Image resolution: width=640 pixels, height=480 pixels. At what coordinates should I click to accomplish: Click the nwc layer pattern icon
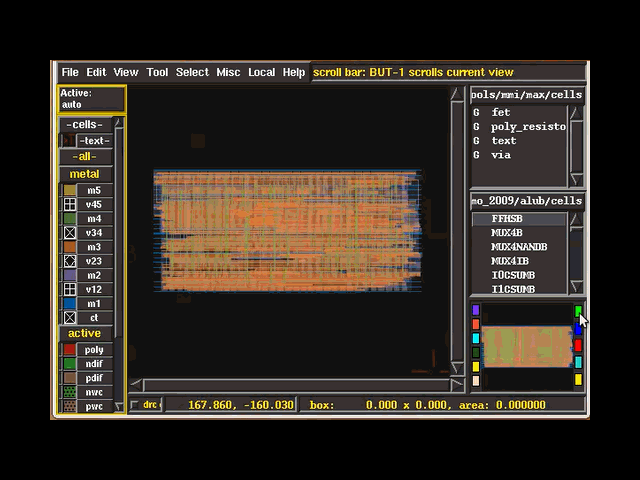point(69,392)
